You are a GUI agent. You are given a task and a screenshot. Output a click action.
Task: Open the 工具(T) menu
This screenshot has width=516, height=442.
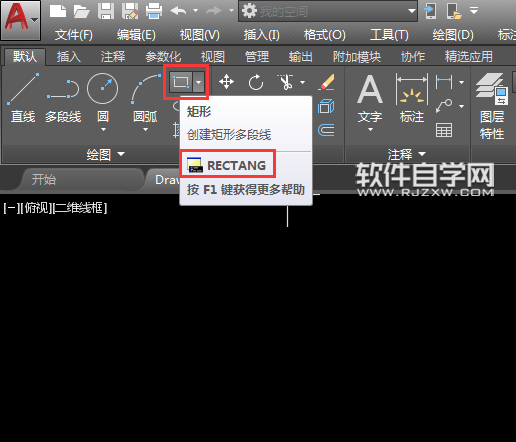389,35
